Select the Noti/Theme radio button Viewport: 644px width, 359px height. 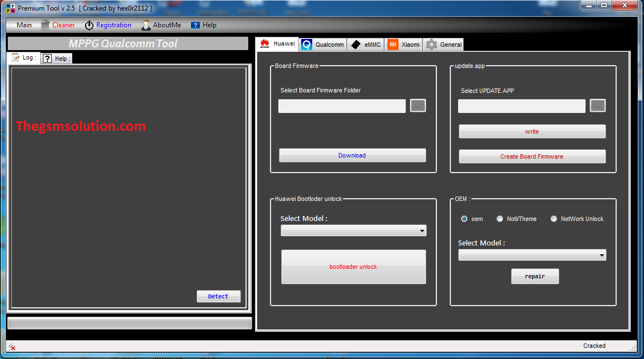coord(500,219)
